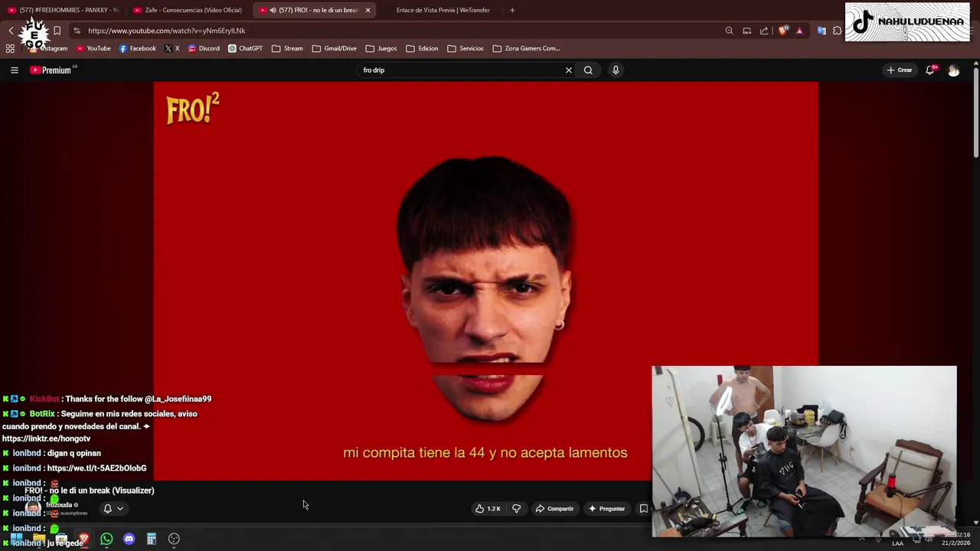The width and height of the screenshot is (980, 551).
Task: Go back with browser back arrow
Action: 11,31
